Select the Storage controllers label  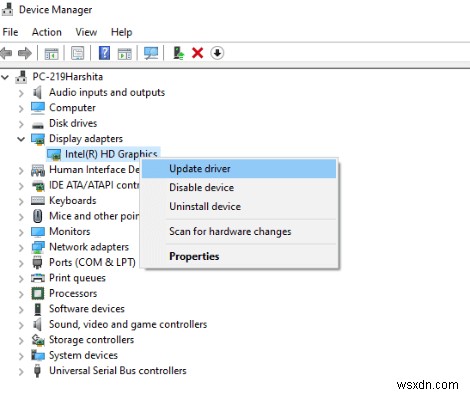tap(91, 340)
